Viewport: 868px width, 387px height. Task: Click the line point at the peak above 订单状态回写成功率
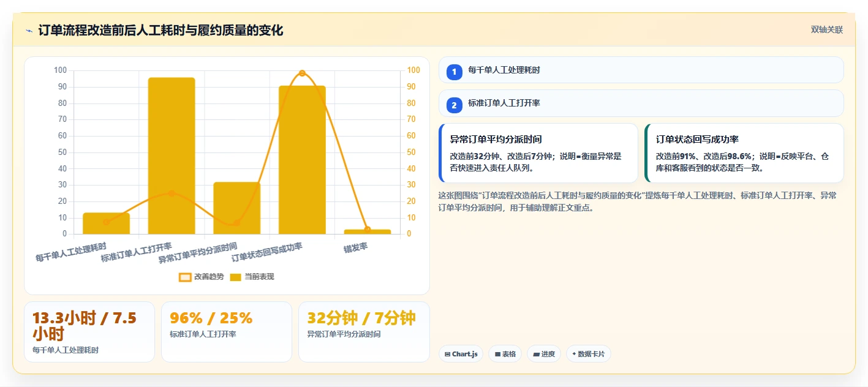pos(302,73)
